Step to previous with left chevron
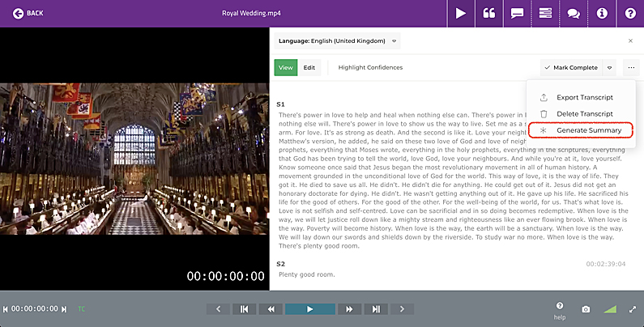The width and height of the screenshot is (644, 327). 218,309
